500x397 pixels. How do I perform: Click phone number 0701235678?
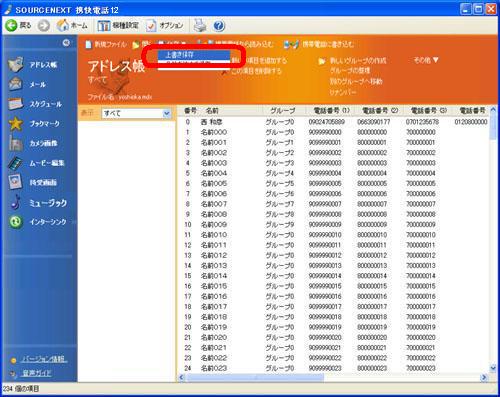coord(422,122)
